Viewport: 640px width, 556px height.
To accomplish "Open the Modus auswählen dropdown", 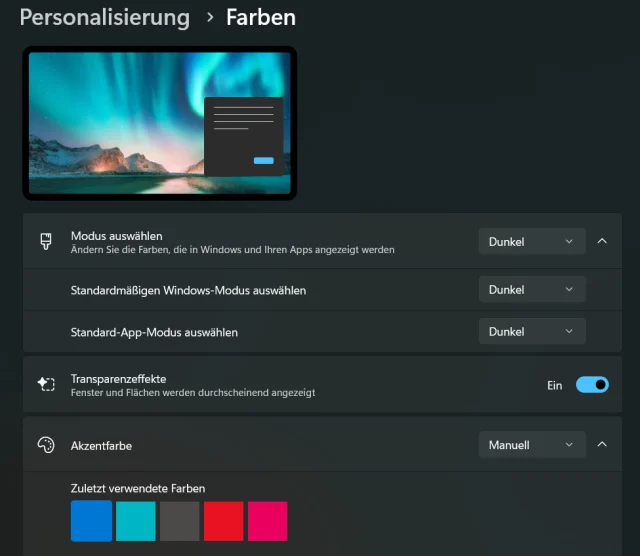I will click(532, 242).
